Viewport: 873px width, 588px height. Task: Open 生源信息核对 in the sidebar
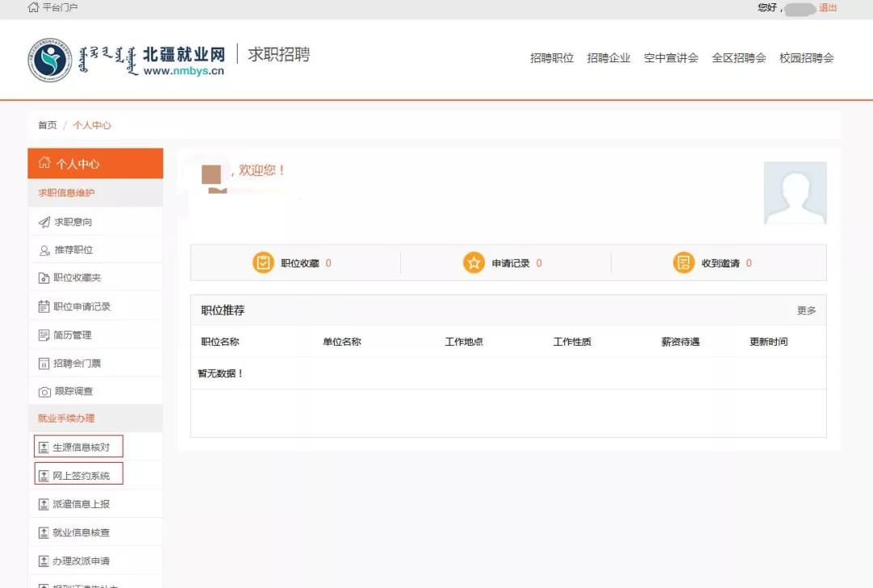click(80, 447)
